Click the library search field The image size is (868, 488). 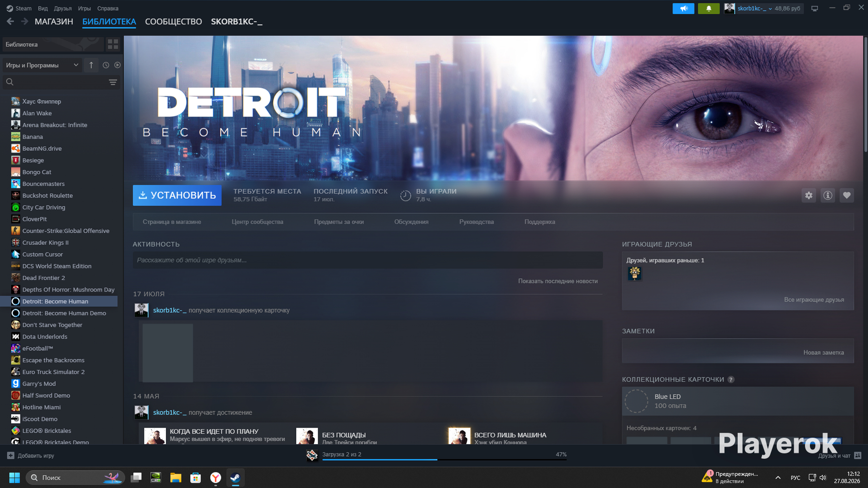(x=61, y=82)
